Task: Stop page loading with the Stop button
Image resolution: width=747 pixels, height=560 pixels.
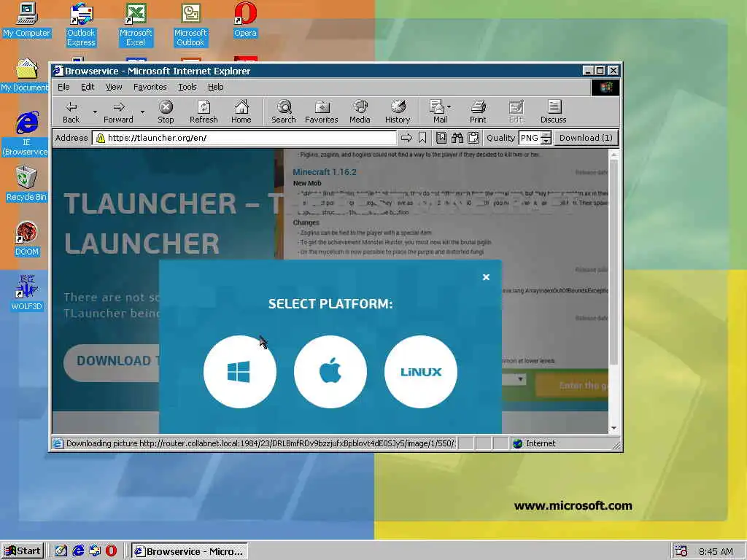Action: [166, 112]
